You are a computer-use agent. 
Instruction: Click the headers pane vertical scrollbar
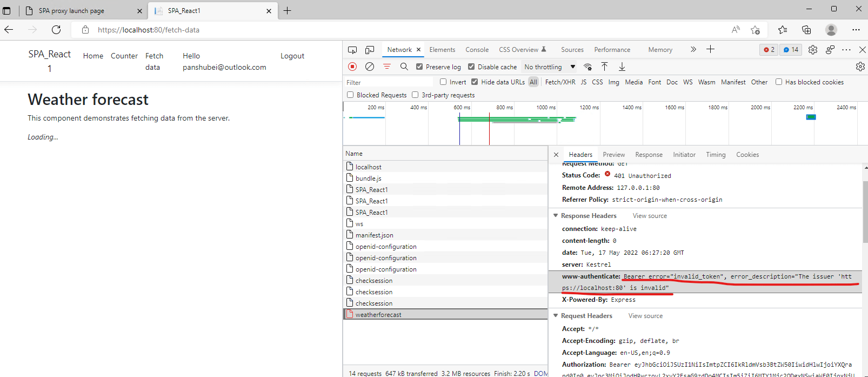(865, 211)
